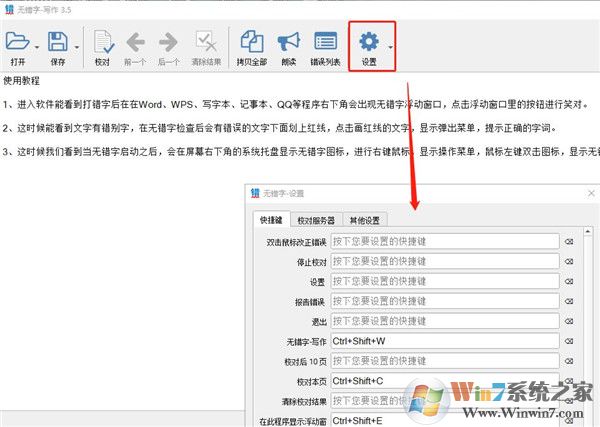Screen dimensions: 600x427
Task: Select the 快捷键 tab in settings dialog
Action: coord(271,220)
